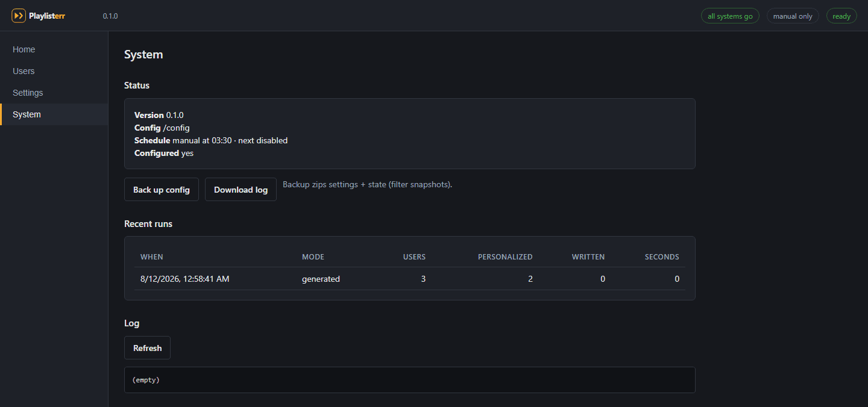The width and height of the screenshot is (868, 407).
Task: Click the 0.1.0 version label in header
Action: (x=110, y=16)
